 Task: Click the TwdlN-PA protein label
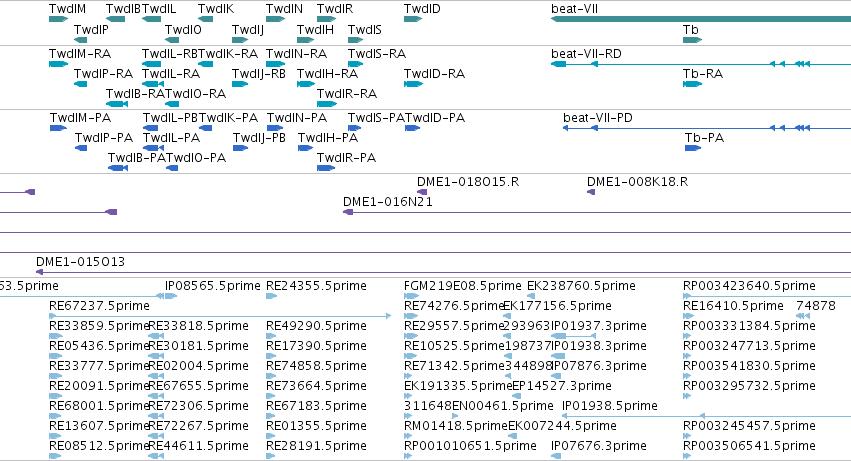[x=297, y=118]
